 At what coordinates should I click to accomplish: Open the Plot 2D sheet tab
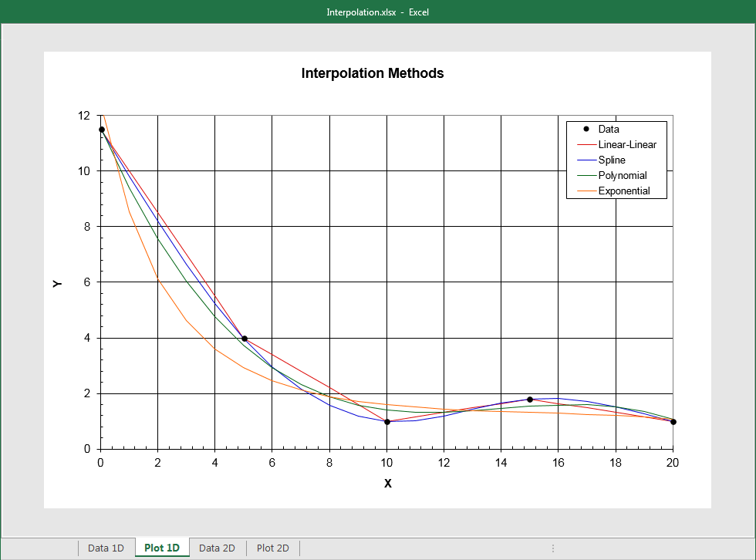(x=272, y=548)
